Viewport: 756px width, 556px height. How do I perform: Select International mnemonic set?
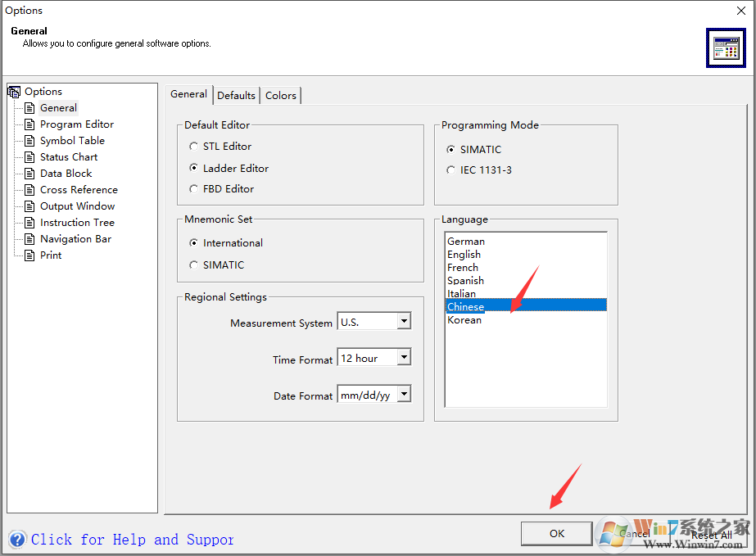[193, 243]
